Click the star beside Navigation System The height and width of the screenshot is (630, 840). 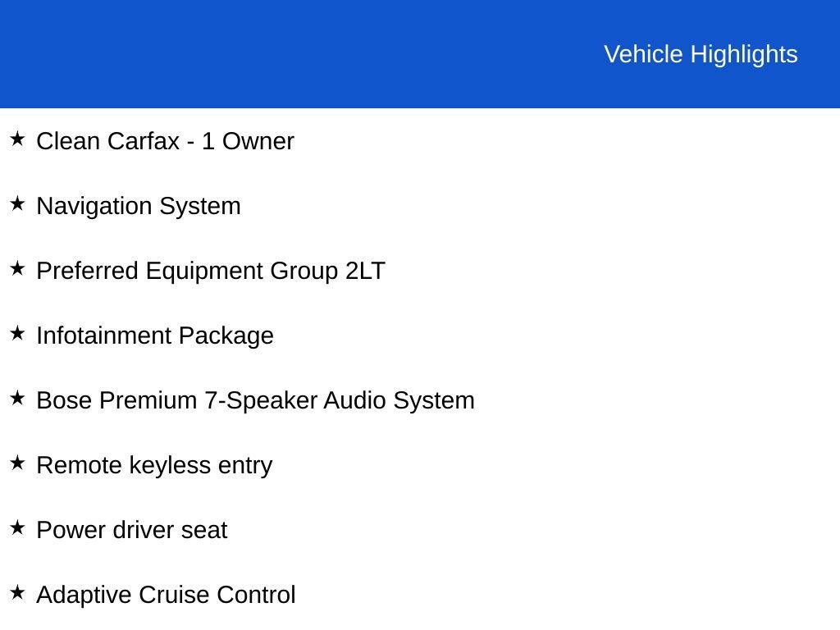tap(17, 203)
